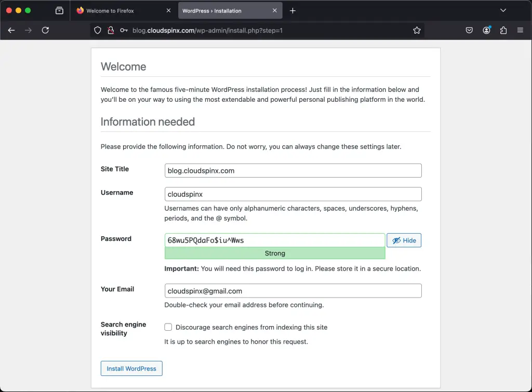532x392 pixels.
Task: Open the Firefox application menu
Action: point(520,30)
